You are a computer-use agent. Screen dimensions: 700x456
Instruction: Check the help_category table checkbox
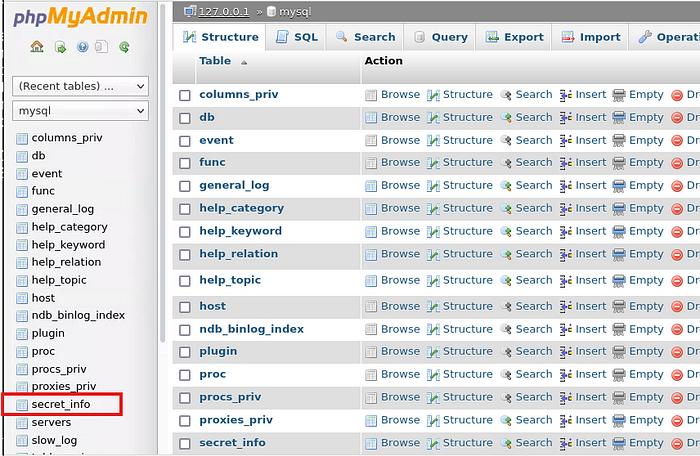tap(185, 209)
